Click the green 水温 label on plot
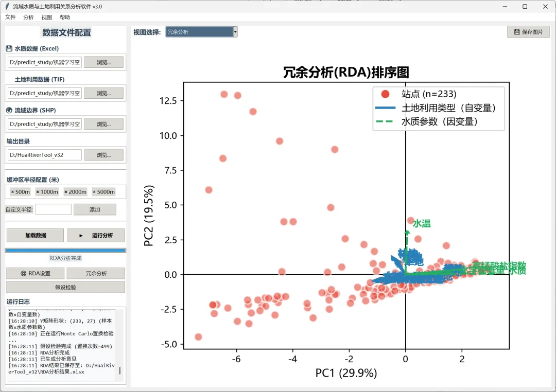Image resolution: width=556 pixels, height=392 pixels. pyautogui.click(x=422, y=224)
